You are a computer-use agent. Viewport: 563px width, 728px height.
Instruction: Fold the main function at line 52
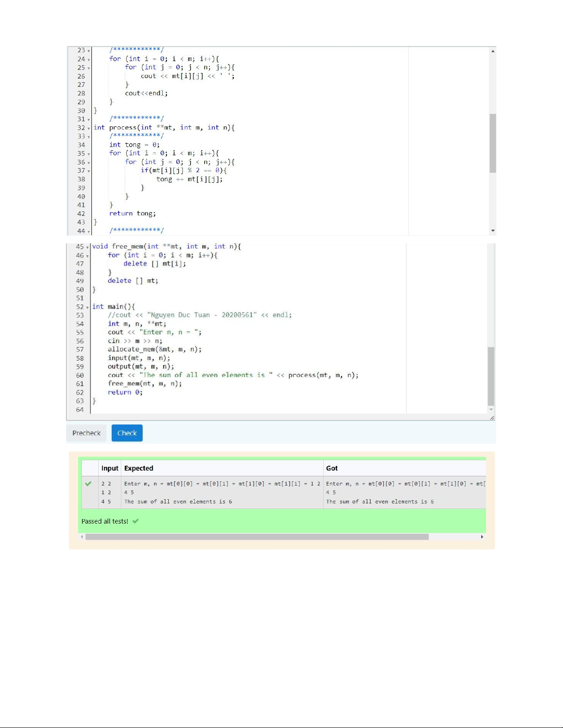[x=87, y=307]
